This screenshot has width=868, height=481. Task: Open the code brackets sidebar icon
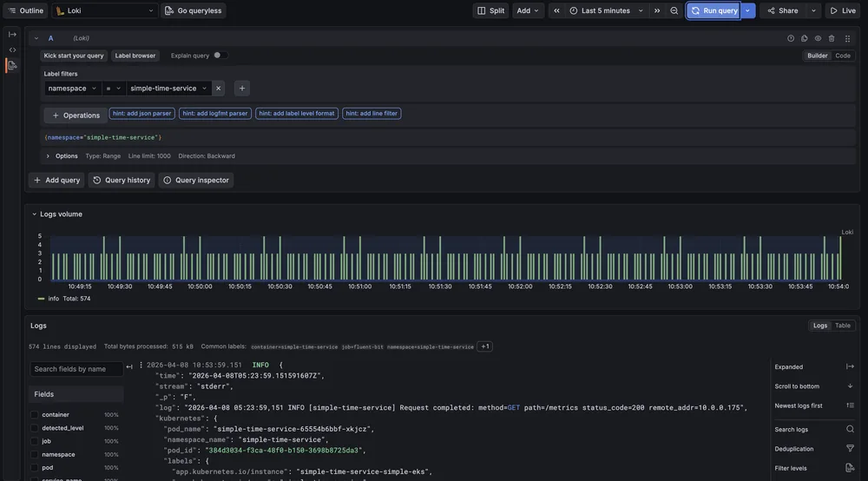pos(12,49)
